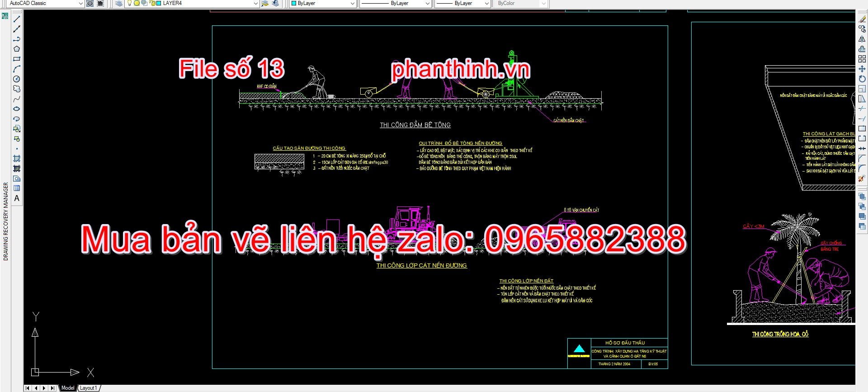Click the Table tool
This screenshot has height=392, width=868.
click(17, 188)
